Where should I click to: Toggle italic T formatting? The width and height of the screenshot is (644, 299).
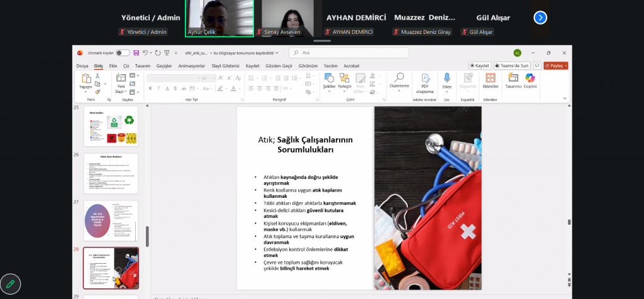pyautogui.click(x=159, y=89)
